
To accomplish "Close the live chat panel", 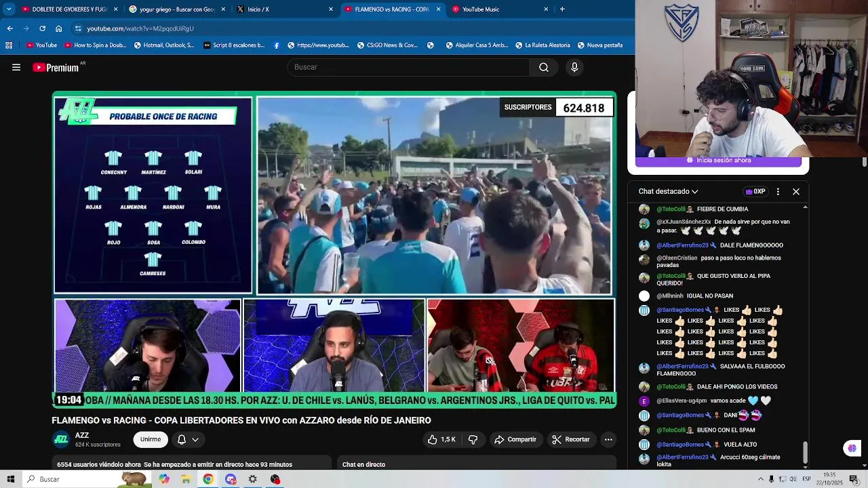I will pyautogui.click(x=796, y=192).
